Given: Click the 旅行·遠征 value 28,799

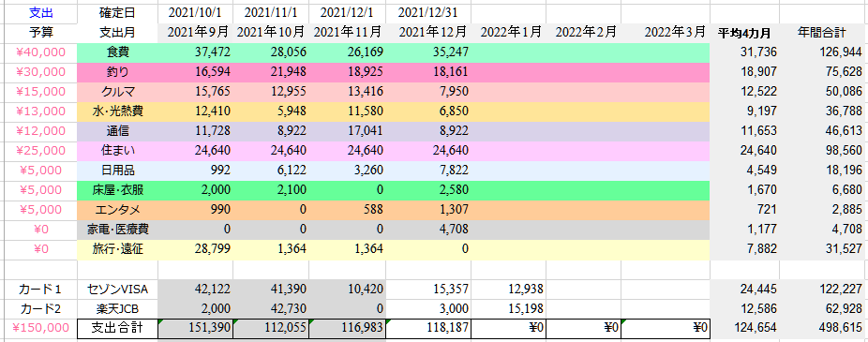Looking at the screenshot, I should pos(195,249).
